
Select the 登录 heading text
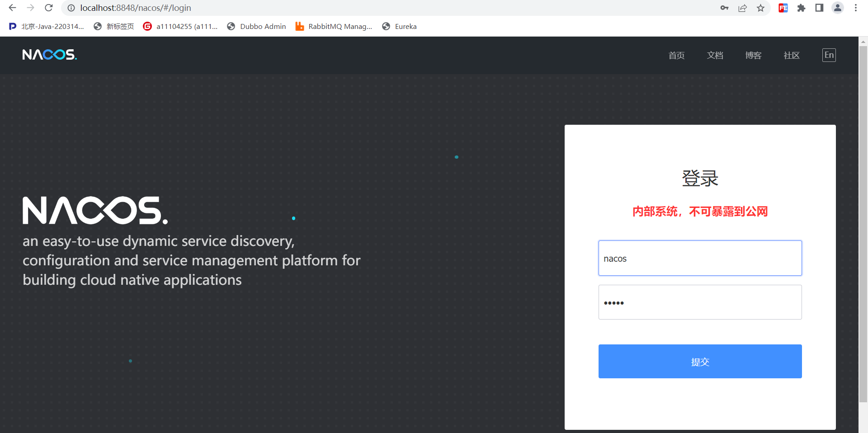pos(700,178)
